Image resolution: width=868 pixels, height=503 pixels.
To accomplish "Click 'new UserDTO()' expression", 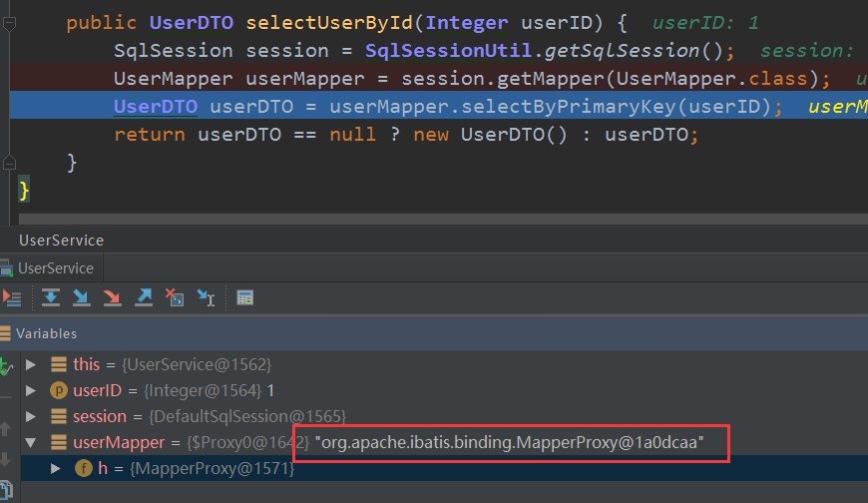I will tap(490, 134).
